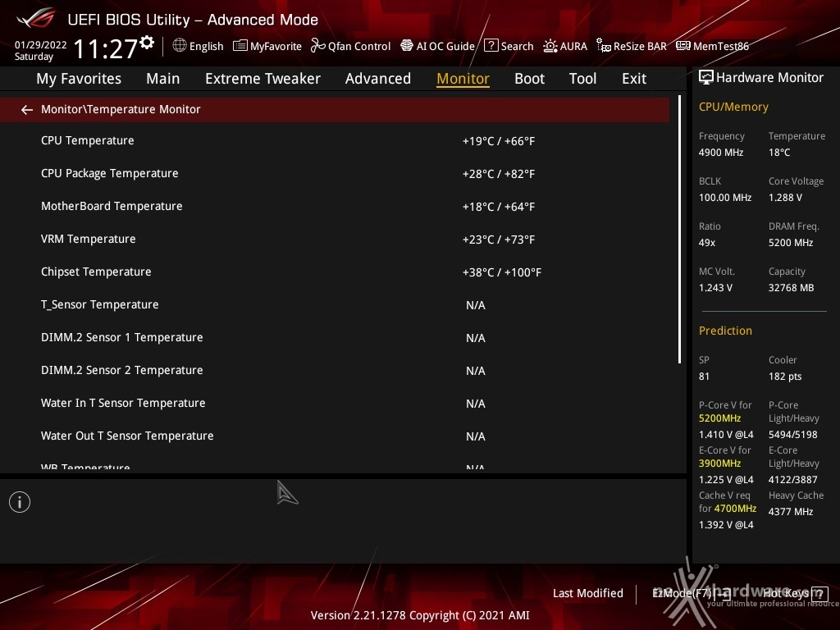Click the info icon in help panel
The height and width of the screenshot is (630, 840).
click(20, 502)
